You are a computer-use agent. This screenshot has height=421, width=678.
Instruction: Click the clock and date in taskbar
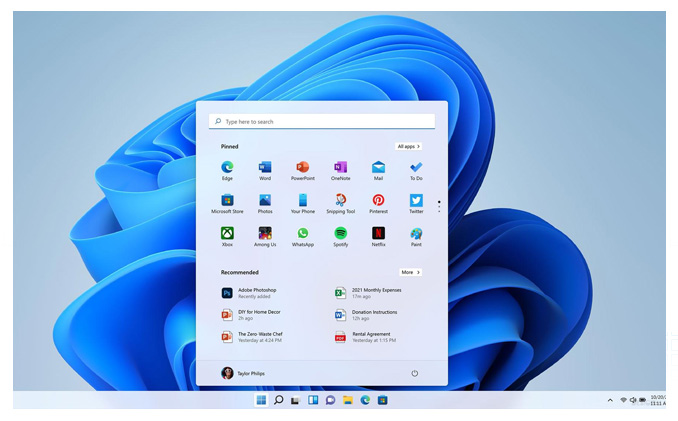[658, 400]
